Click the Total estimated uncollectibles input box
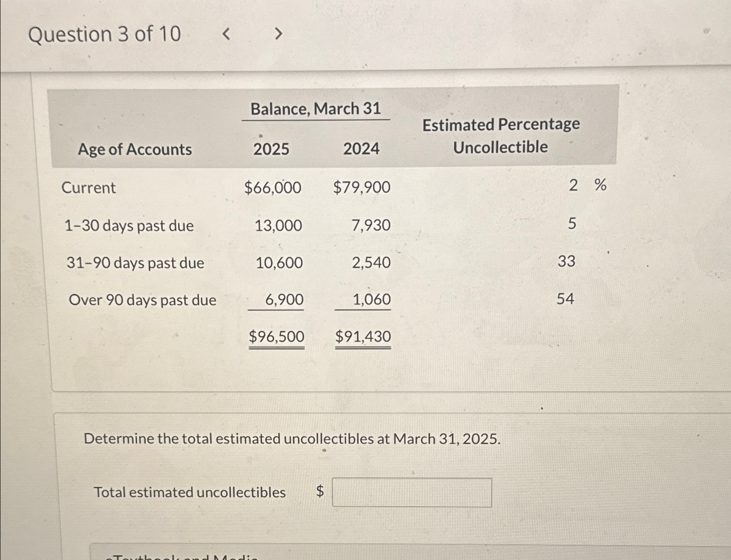Screen dimensions: 731x560 (x=412, y=492)
